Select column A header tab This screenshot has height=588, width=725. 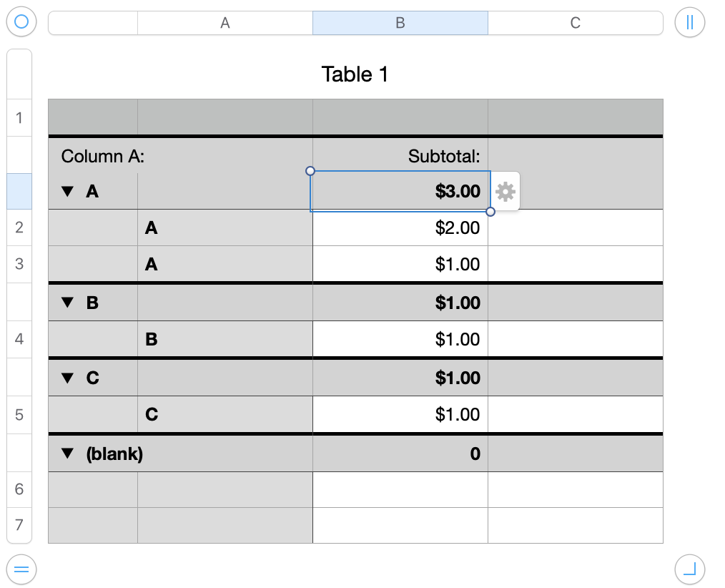click(225, 23)
